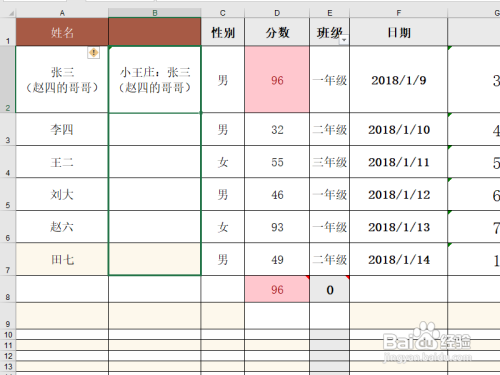
Task: Click the 姓名 header cell
Action: tap(62, 32)
